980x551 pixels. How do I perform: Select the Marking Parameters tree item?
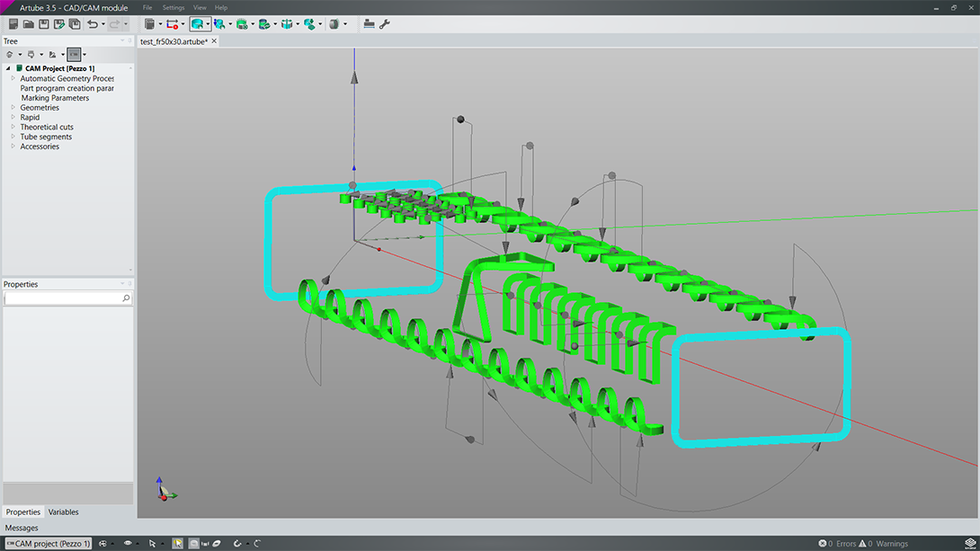[x=54, y=97]
